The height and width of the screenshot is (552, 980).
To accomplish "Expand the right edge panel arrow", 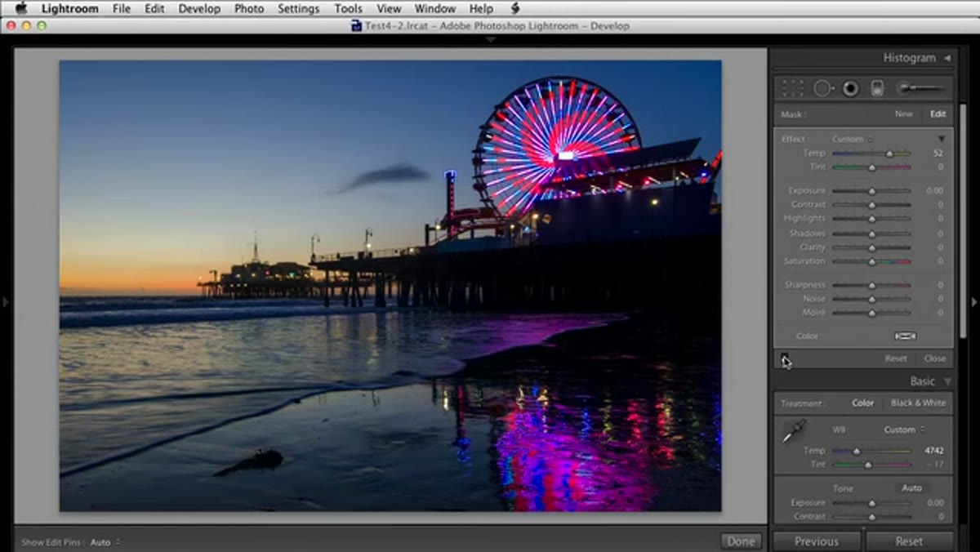I will pos(973,302).
